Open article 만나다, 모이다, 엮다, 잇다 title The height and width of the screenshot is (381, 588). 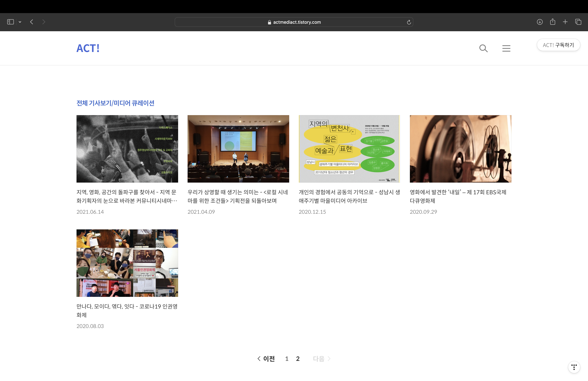pos(127,310)
